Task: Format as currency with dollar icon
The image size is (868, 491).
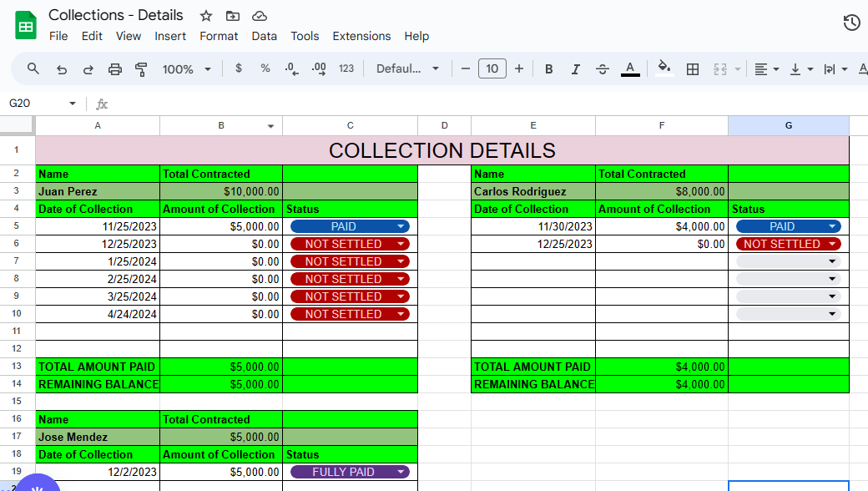Action: point(239,68)
